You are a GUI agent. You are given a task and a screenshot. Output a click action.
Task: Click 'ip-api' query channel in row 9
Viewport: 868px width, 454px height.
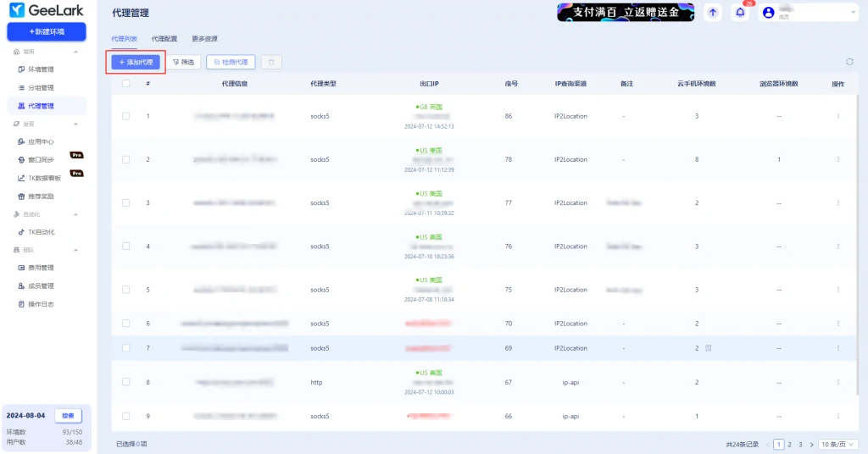(570, 416)
